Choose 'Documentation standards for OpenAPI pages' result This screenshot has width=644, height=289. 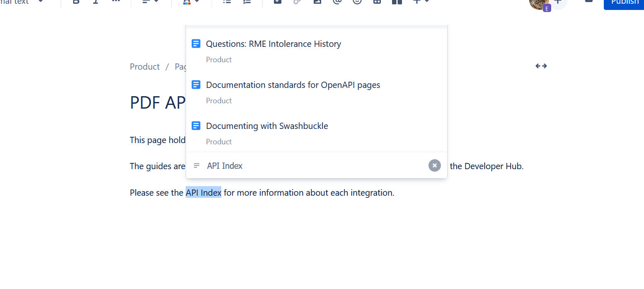(x=317, y=92)
